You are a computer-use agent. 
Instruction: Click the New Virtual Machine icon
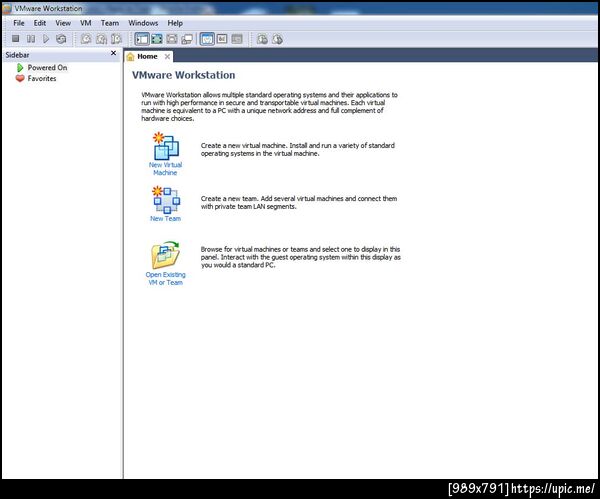(x=166, y=146)
